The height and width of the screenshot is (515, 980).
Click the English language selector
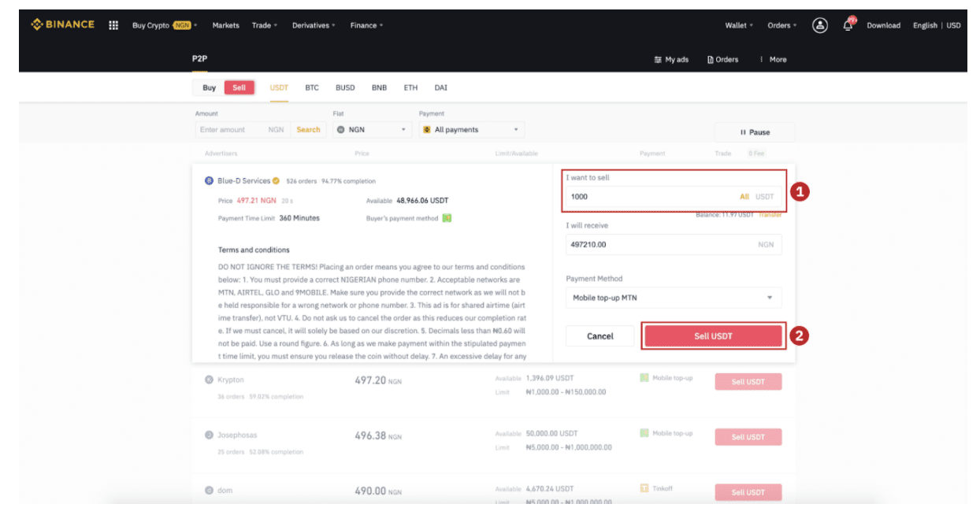[925, 25]
